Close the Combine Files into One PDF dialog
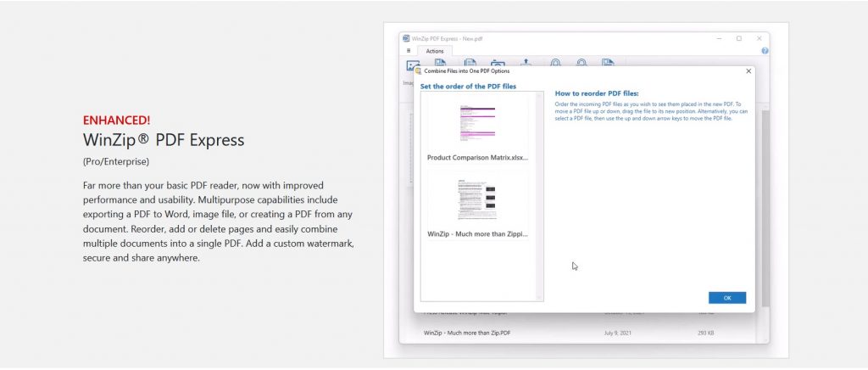The width and height of the screenshot is (868, 370). pyautogui.click(x=748, y=71)
